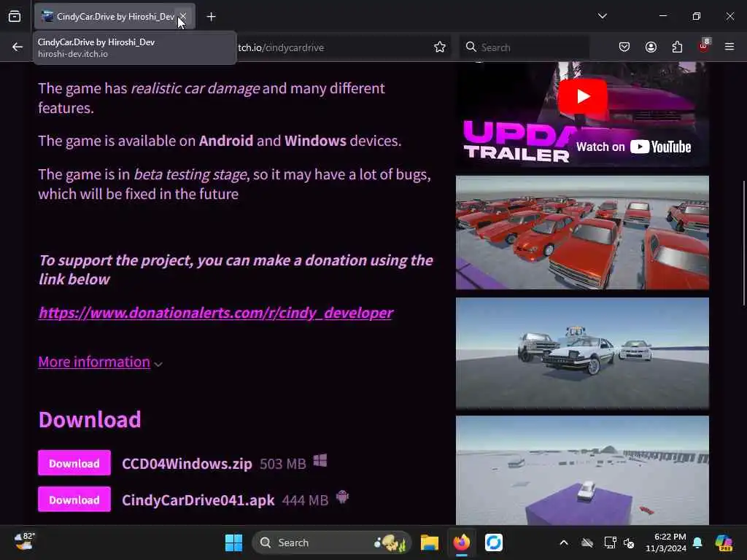The height and width of the screenshot is (560, 747).
Task: Click the Watch on YouTube link
Action: tap(634, 147)
